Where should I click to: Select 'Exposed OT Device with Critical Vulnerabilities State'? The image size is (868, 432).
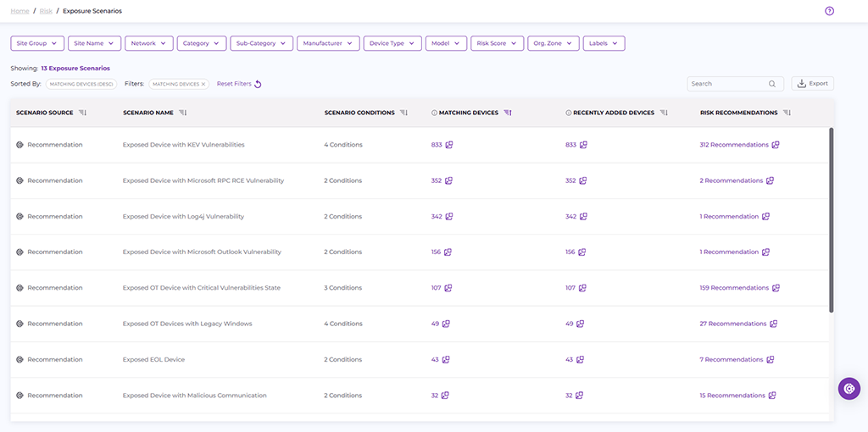pyautogui.click(x=202, y=288)
